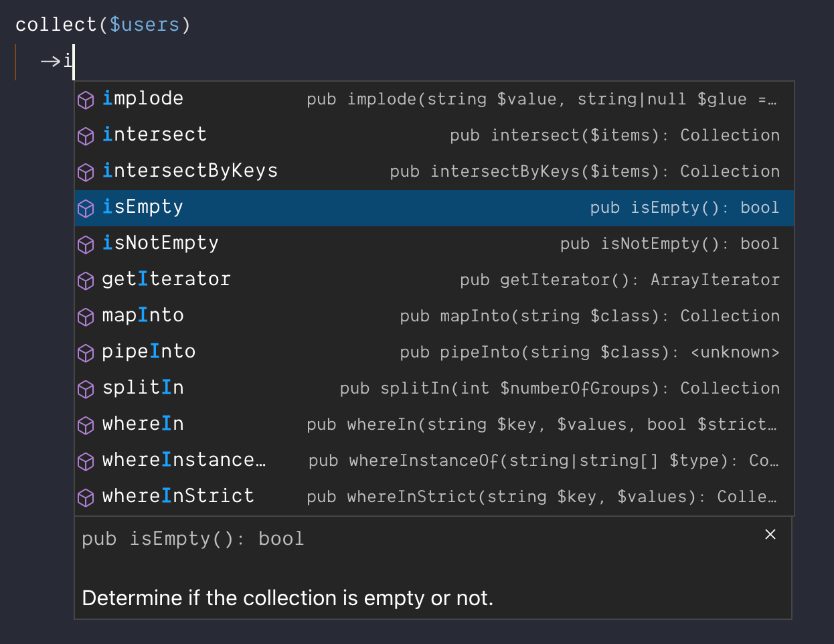Click the implode signature text on the right

point(542,100)
